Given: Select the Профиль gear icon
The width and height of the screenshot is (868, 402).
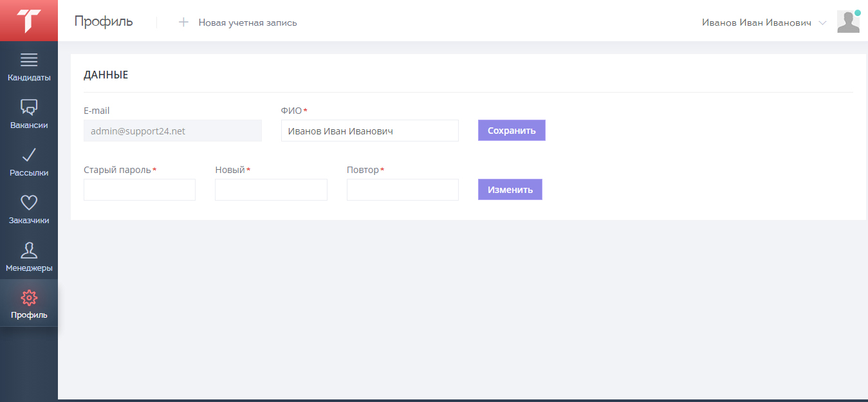Looking at the screenshot, I should pos(29,298).
